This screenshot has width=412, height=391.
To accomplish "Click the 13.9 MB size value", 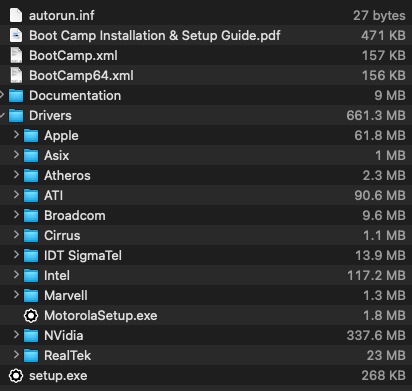I will click(380, 256).
